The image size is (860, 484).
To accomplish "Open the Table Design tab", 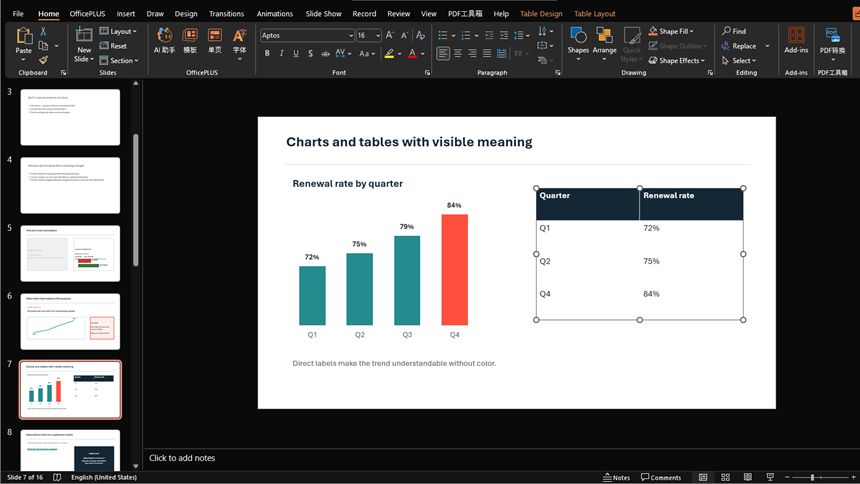I will coord(541,14).
